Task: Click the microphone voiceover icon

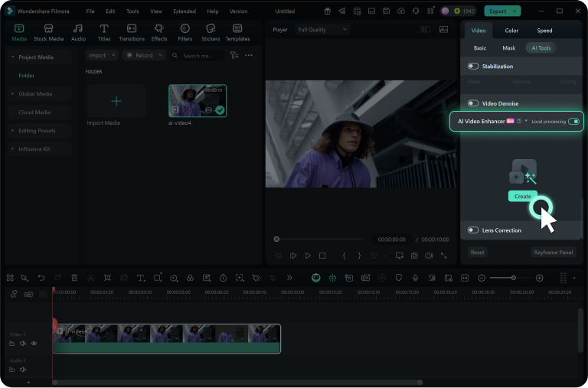Action: click(x=415, y=278)
